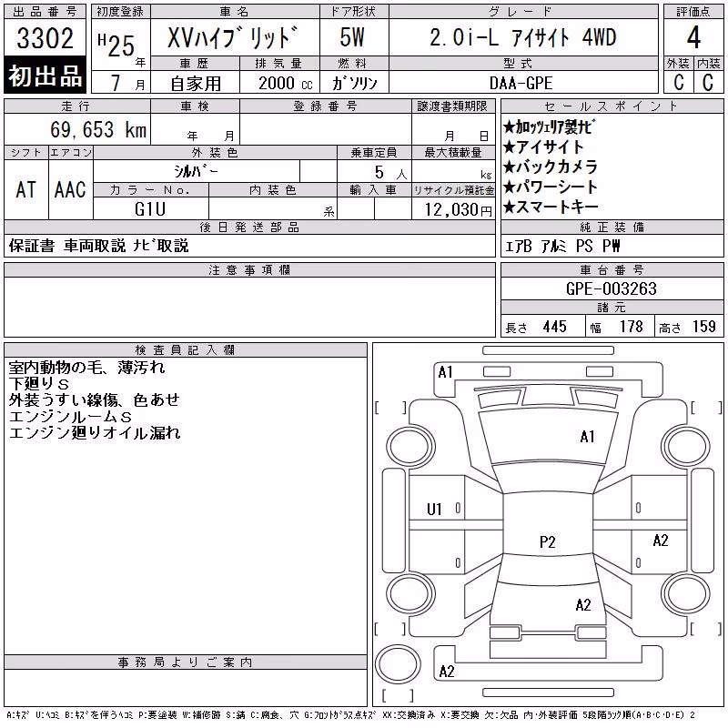Click the C grade under 内装
This screenshot has width=728, height=728.
pos(708,82)
